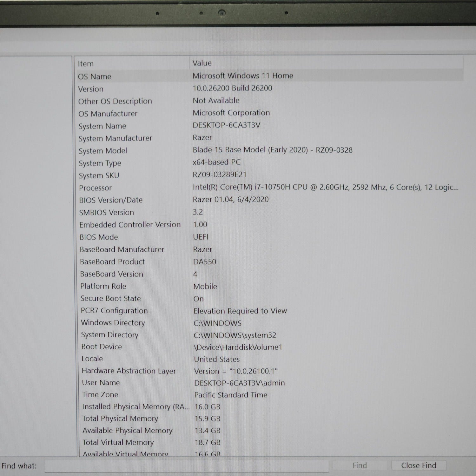Click the Secure Boot State row
The height and width of the screenshot is (476, 476).
110,299
